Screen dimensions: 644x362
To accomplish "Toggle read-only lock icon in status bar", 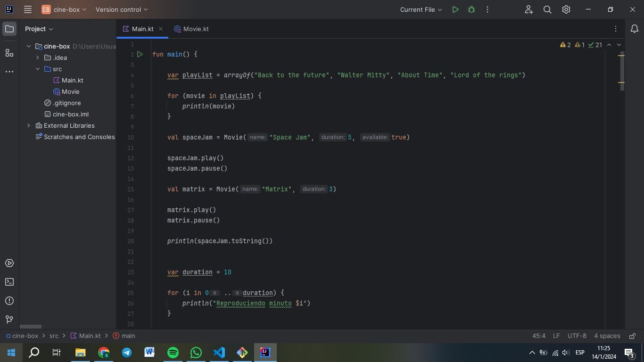I will [632, 336].
